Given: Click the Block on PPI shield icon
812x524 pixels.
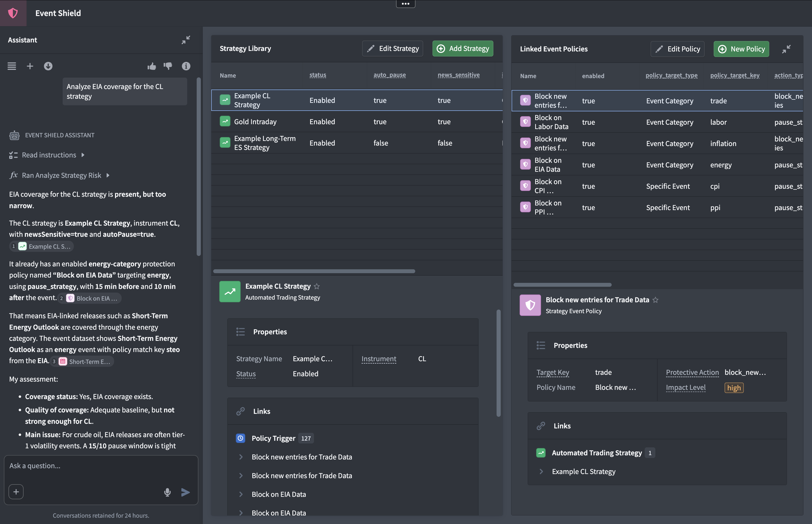Looking at the screenshot, I should pyautogui.click(x=525, y=207).
